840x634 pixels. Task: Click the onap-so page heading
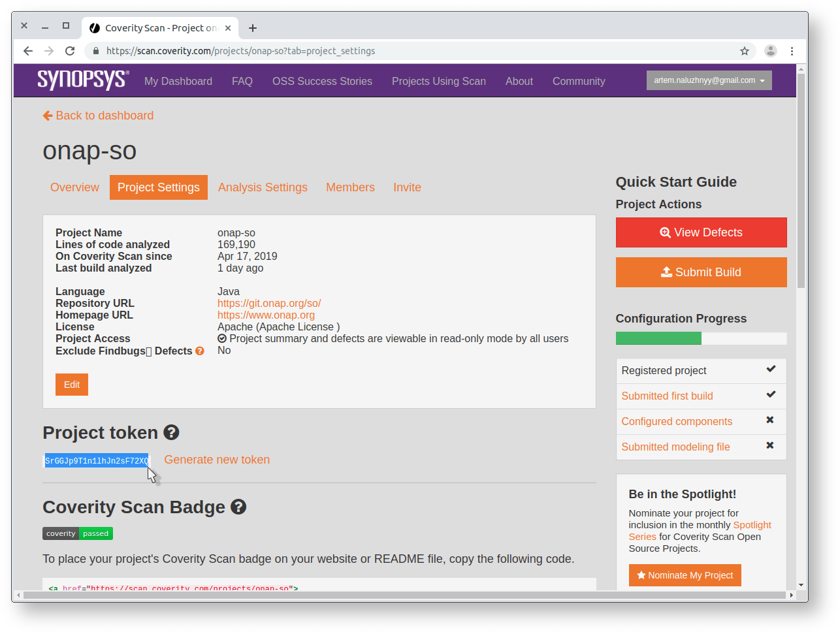click(89, 151)
